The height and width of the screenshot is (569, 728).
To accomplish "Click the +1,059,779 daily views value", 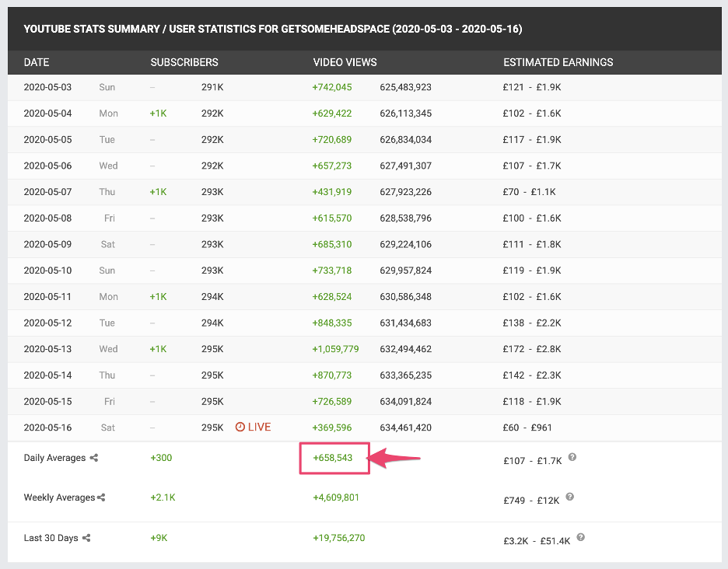I will pos(336,349).
